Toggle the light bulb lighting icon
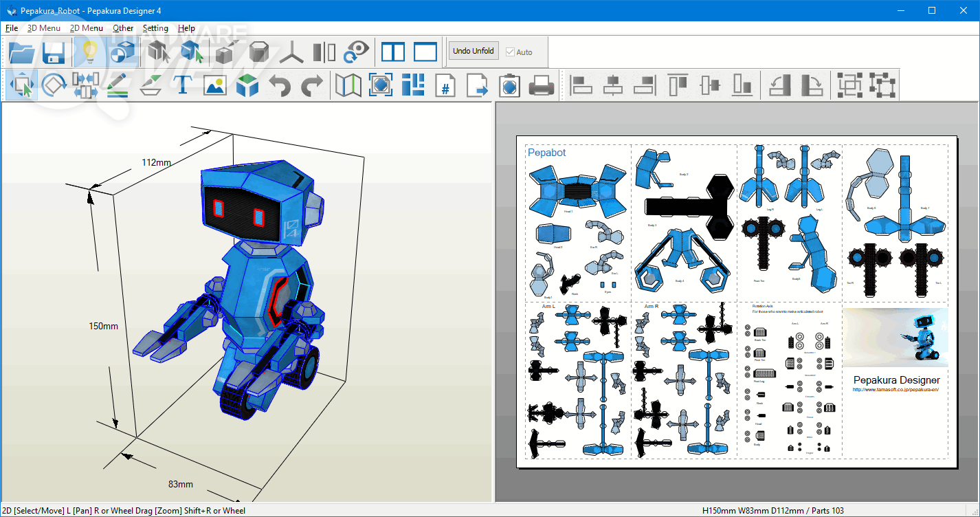The width and height of the screenshot is (980, 517). click(x=89, y=52)
